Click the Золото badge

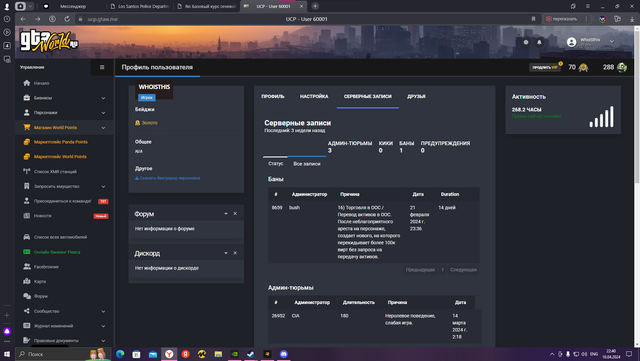[146, 123]
